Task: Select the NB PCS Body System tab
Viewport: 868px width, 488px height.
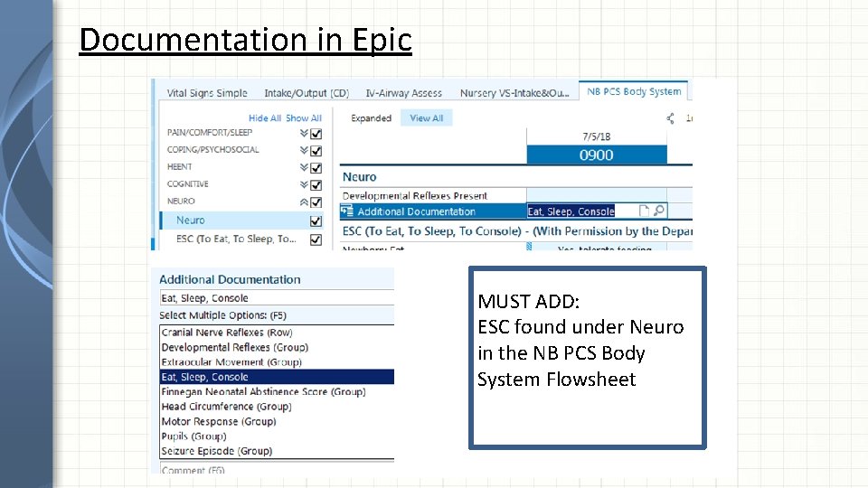Action: (634, 91)
